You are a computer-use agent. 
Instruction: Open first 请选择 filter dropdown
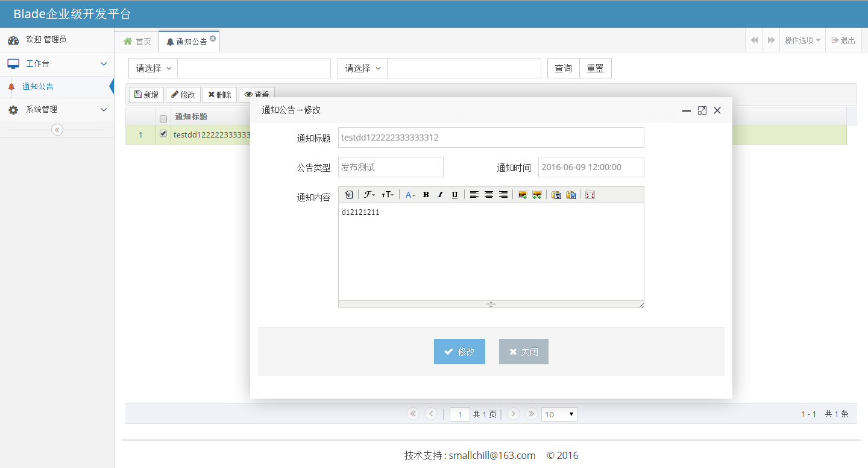[153, 68]
